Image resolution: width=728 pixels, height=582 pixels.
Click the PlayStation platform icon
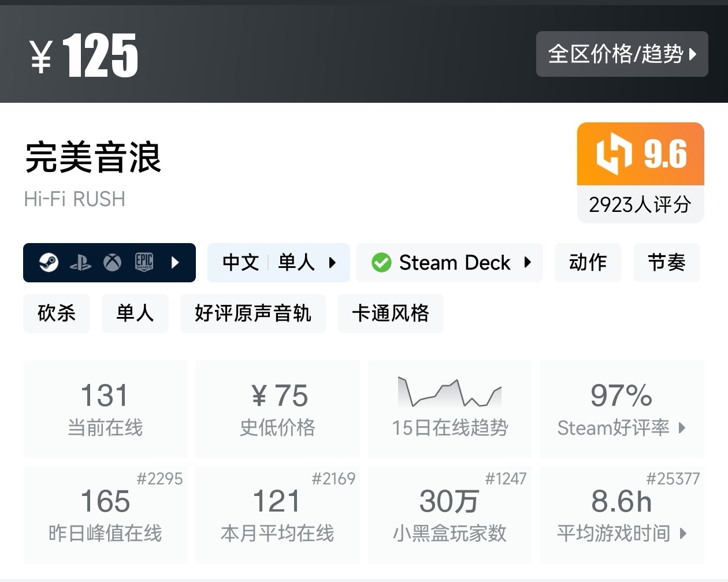point(80,263)
